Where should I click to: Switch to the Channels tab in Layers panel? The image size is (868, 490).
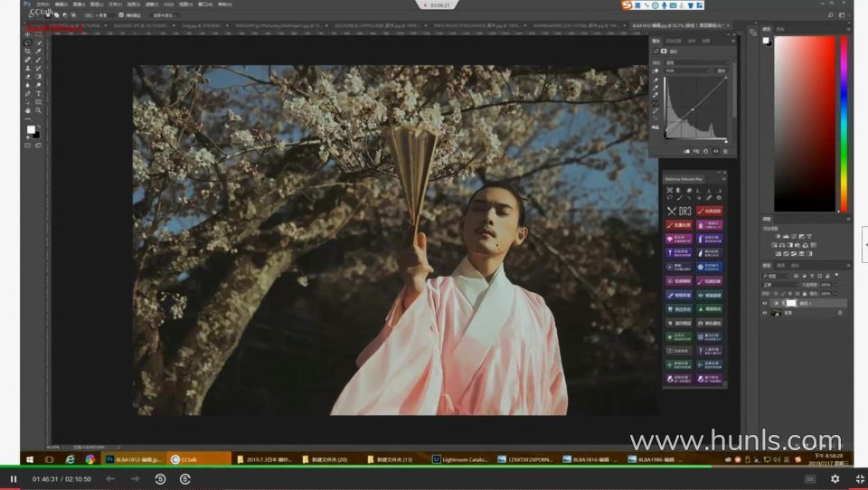tap(781, 265)
